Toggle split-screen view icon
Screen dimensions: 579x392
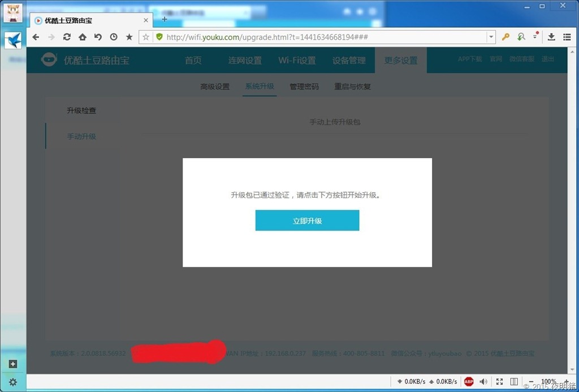514,382
